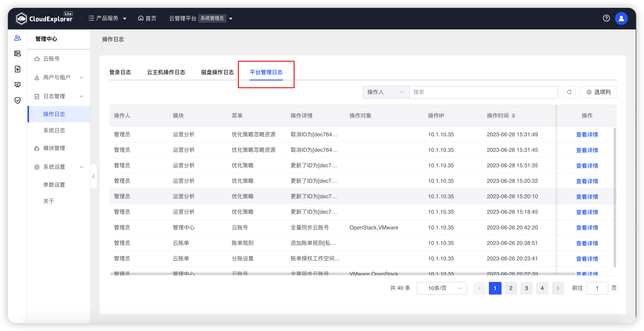Open the 10条/页 page size dropdown
This screenshot has width=644, height=331.
click(442, 288)
